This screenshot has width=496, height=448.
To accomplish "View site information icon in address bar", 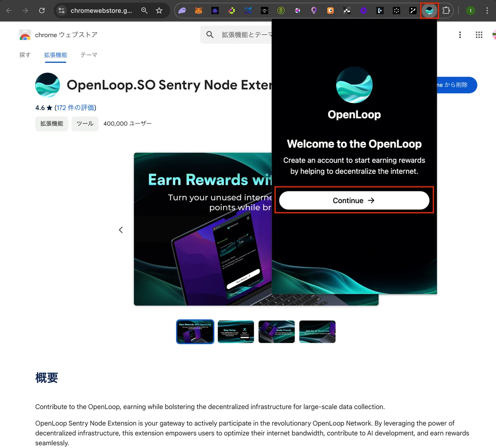I will click(62, 11).
